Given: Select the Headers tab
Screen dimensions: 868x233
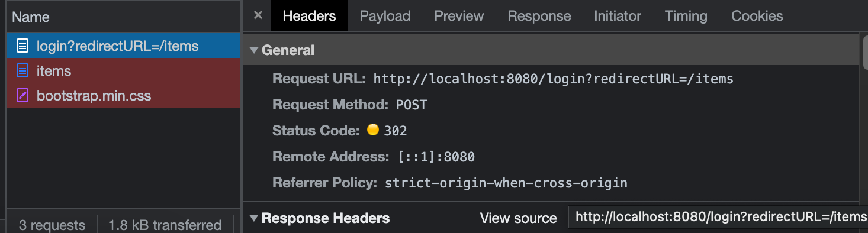Looking at the screenshot, I should pos(309,16).
